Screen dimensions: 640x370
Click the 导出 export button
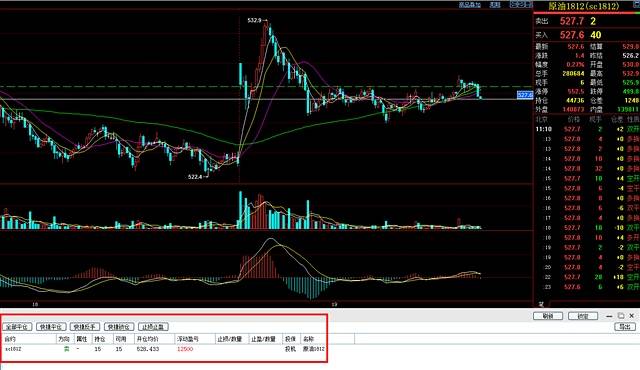click(x=625, y=327)
